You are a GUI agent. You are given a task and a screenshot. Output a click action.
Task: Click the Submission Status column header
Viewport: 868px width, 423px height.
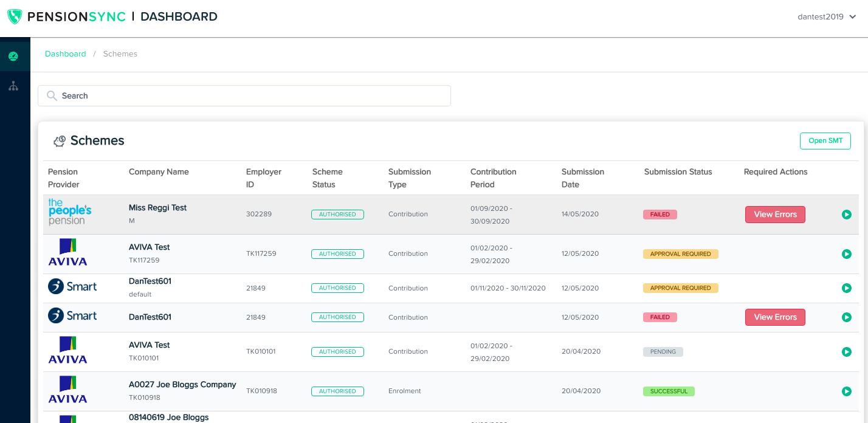point(678,172)
